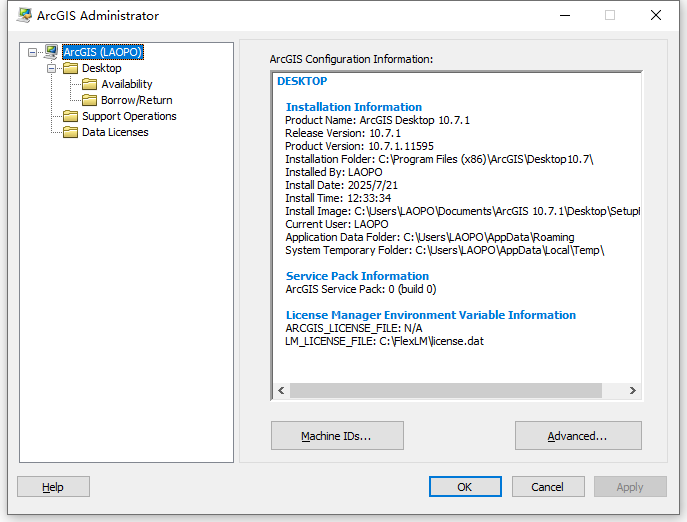Click License Manager Environment Variable Information heading
This screenshot has width=687, height=522.
(x=431, y=315)
